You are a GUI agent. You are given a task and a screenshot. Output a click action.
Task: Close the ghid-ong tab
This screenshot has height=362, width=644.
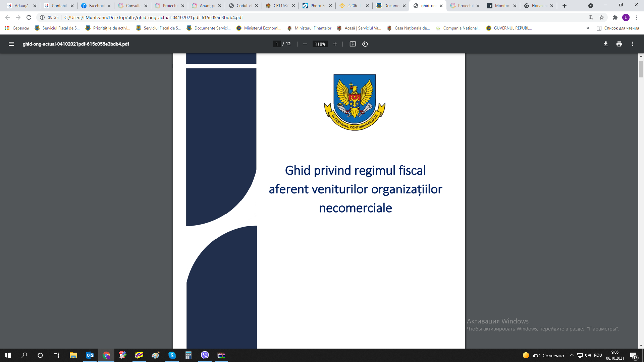[441, 6]
